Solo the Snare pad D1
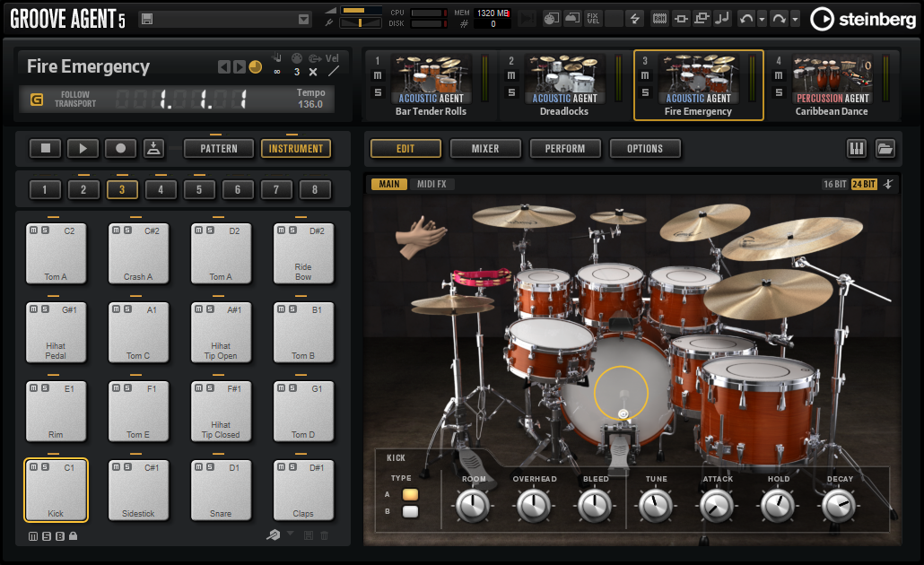The height and width of the screenshot is (565, 924). (210, 467)
